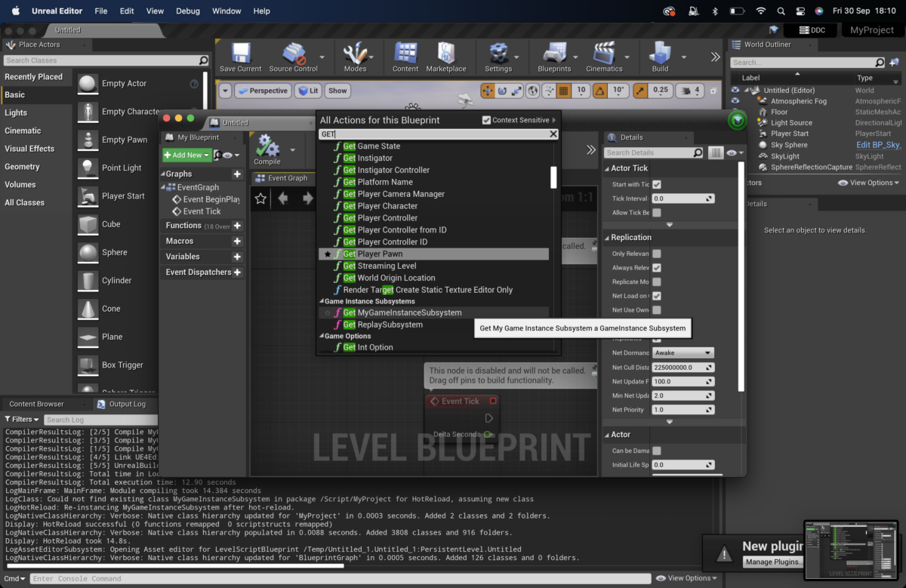Enable the Net Use Owner Relevancy checkbox
The image size is (906, 588).
tap(657, 309)
